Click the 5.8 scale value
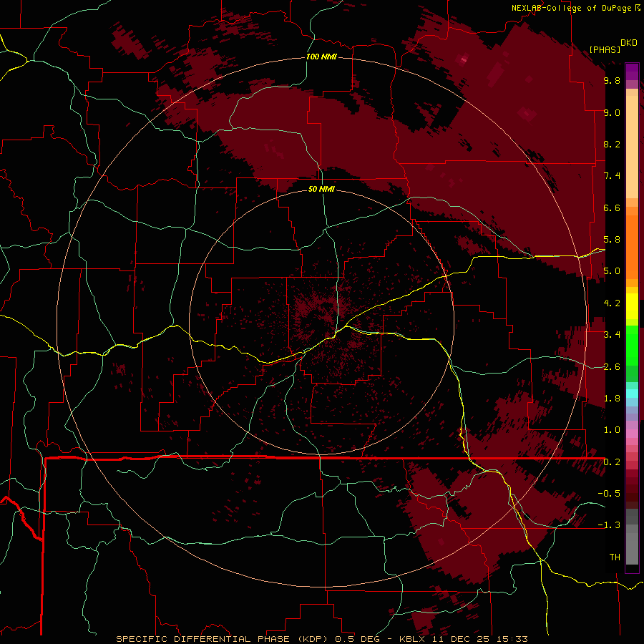Screen dimensions: 644x644 click(x=612, y=240)
